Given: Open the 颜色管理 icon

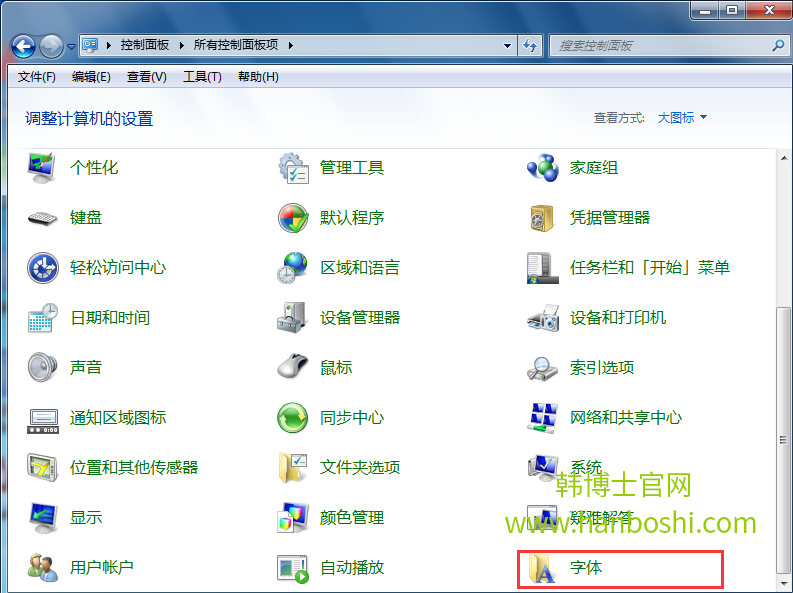Looking at the screenshot, I should pos(292,518).
